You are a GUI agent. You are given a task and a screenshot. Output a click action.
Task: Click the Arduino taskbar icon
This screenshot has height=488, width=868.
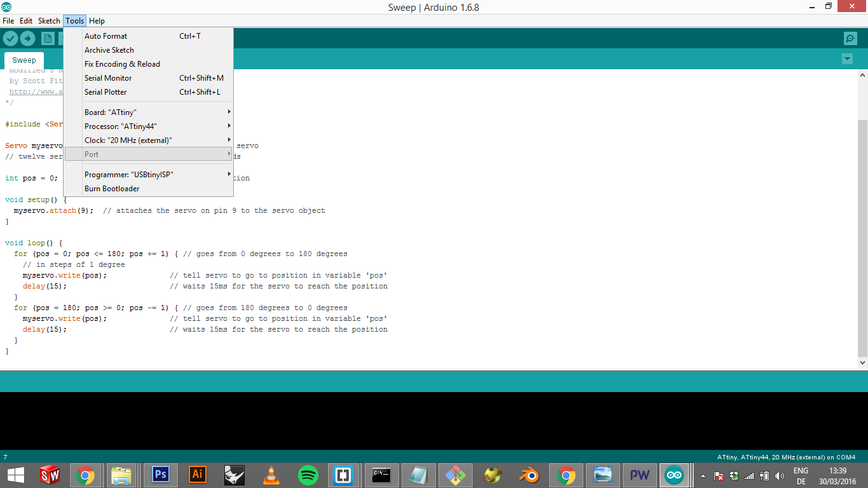[674, 475]
